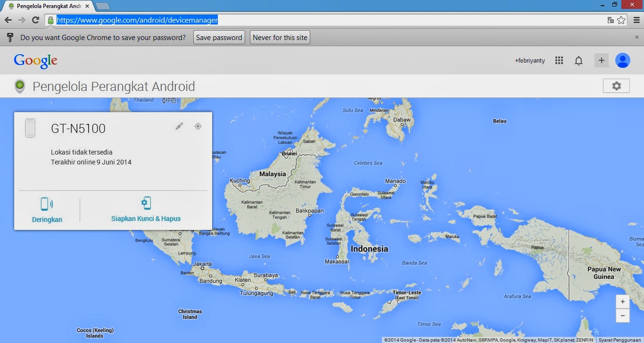Viewport: 644px width, 343px height.
Task: Open Google notifications bell
Action: click(x=578, y=61)
